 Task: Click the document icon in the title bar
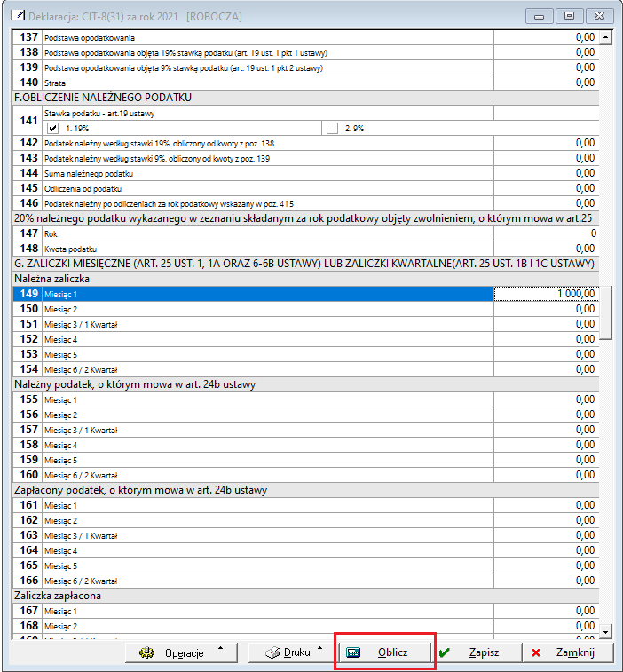click(x=18, y=15)
